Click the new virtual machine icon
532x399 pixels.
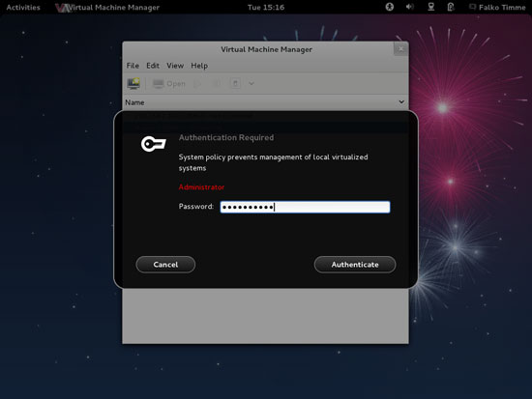(133, 83)
